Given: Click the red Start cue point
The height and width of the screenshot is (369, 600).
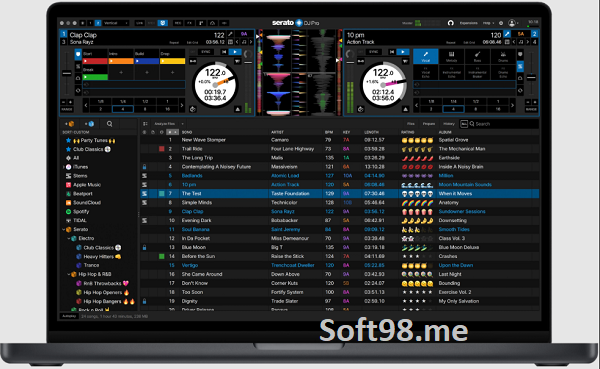Looking at the screenshot, I should (95, 61).
